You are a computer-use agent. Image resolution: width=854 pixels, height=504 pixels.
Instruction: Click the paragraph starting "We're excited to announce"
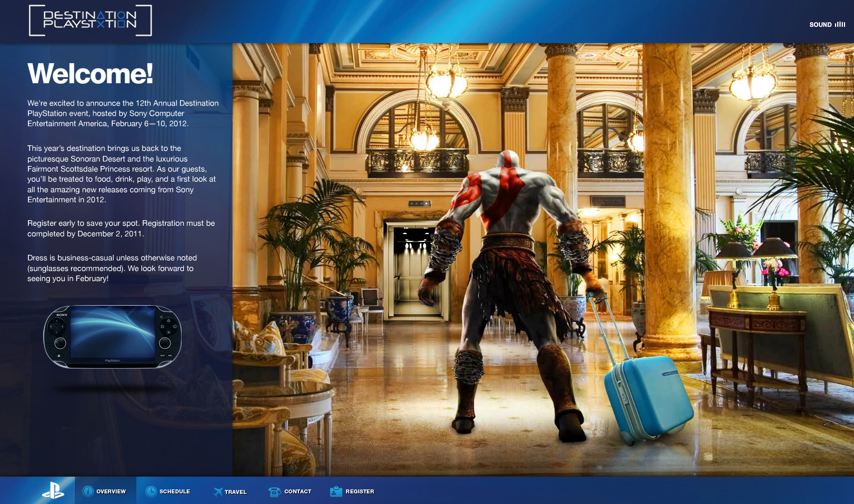pyautogui.click(x=123, y=113)
